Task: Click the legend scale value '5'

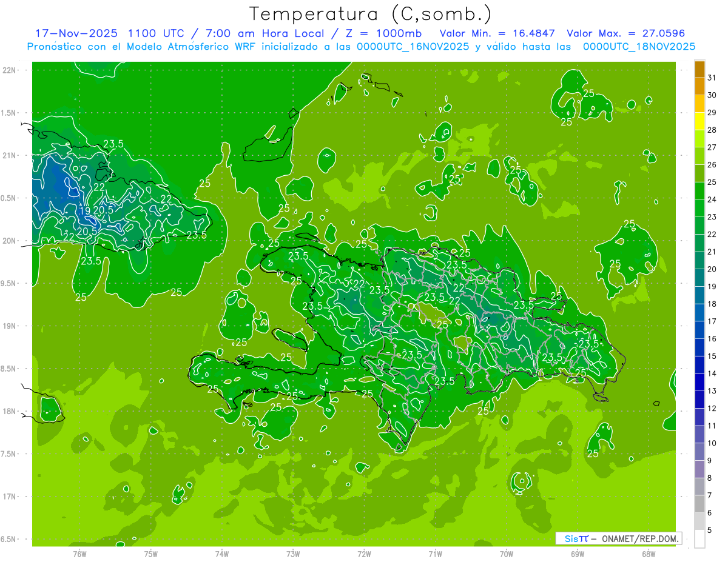Action: click(710, 530)
